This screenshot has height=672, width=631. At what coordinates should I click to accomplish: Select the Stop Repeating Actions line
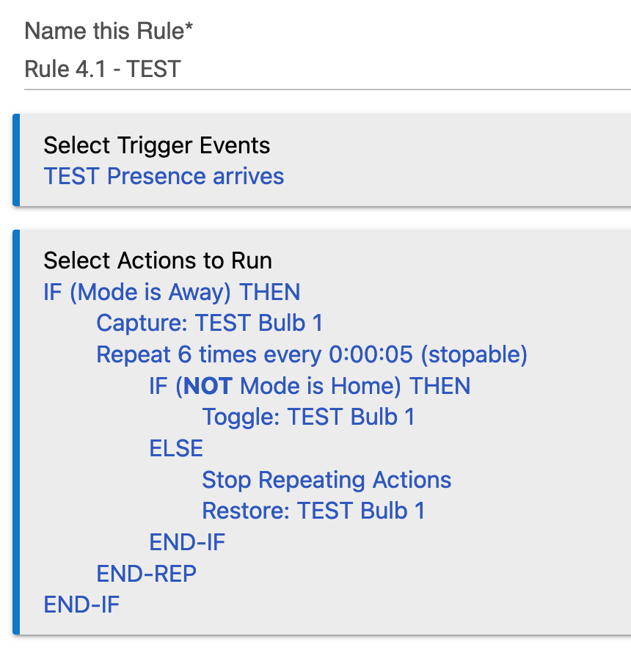pos(327,480)
